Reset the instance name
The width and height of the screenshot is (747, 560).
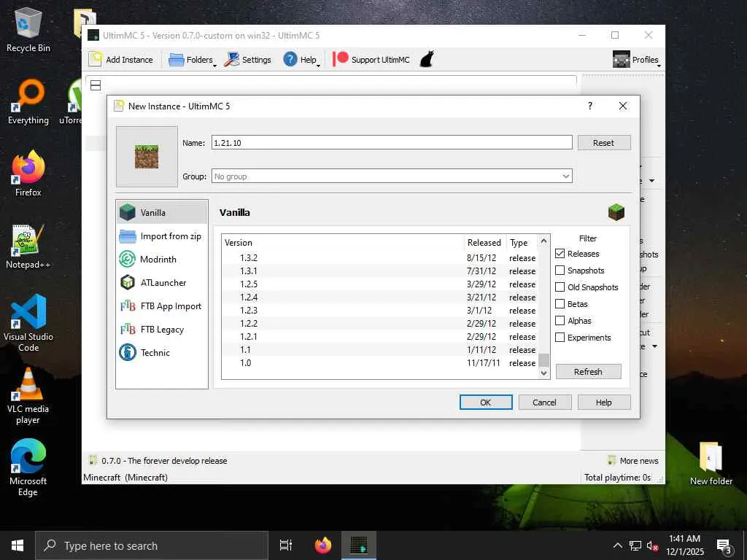[603, 142]
